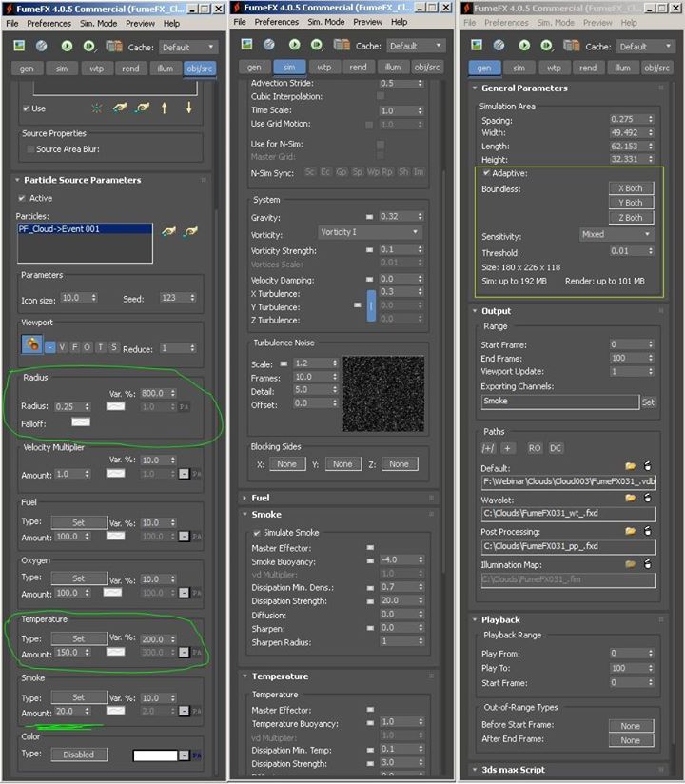Select PF_Cloud->Event 001 in Particles list
This screenshot has height=784, width=685.
85,229
